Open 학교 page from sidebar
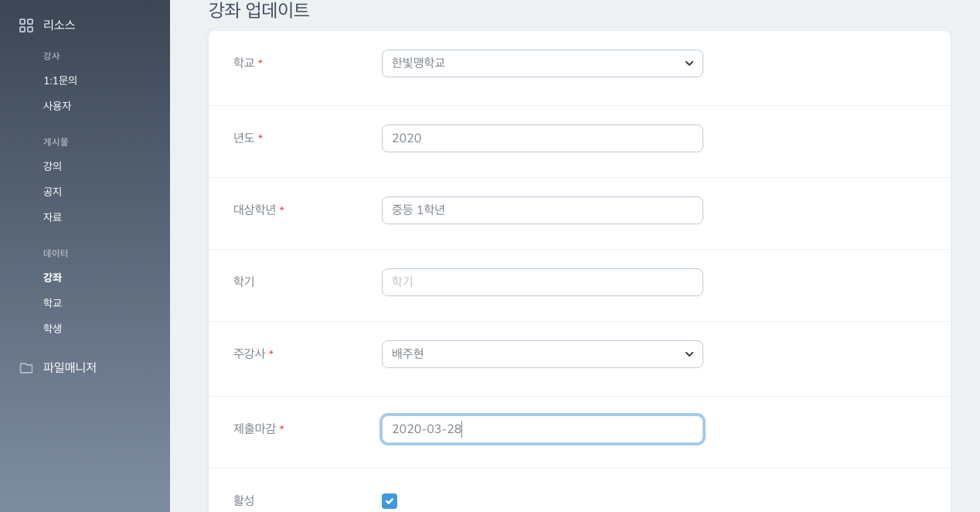This screenshot has height=512, width=980. pyautogui.click(x=53, y=303)
